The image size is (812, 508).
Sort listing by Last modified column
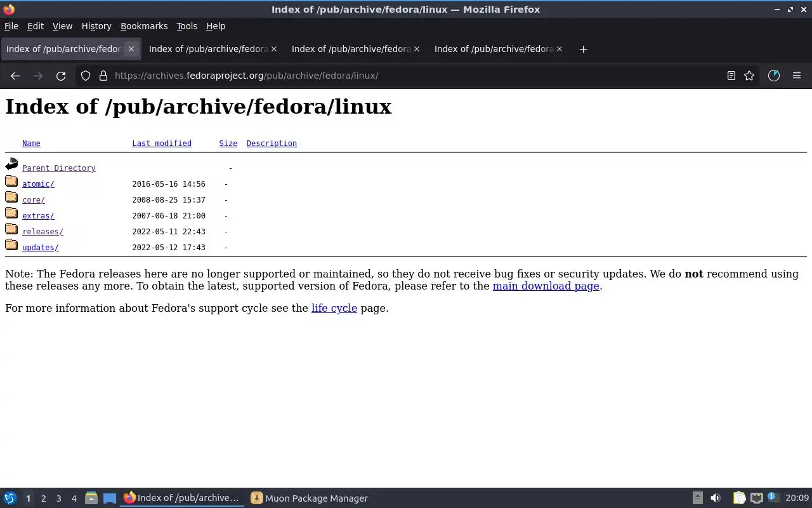(162, 144)
